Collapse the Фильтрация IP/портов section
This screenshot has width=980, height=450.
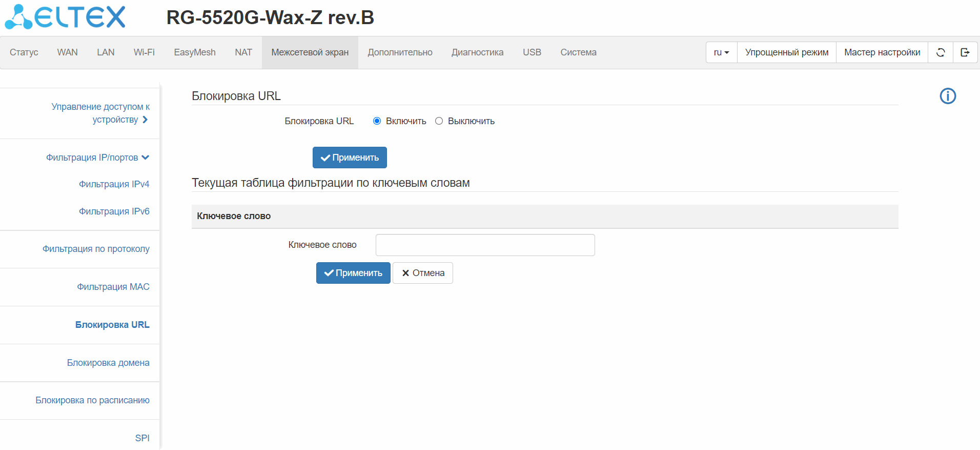tap(97, 158)
